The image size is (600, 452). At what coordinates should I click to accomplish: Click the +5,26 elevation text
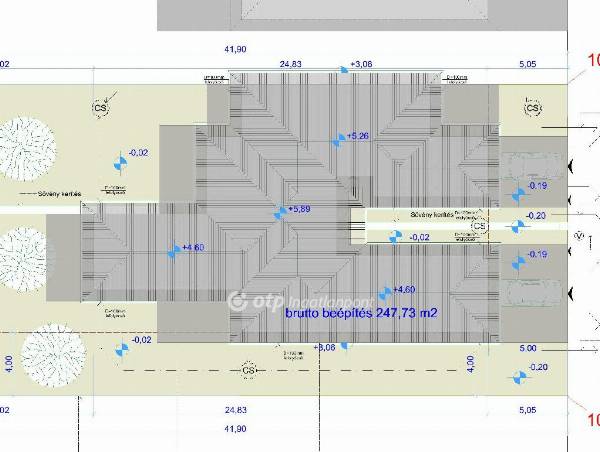click(358, 136)
